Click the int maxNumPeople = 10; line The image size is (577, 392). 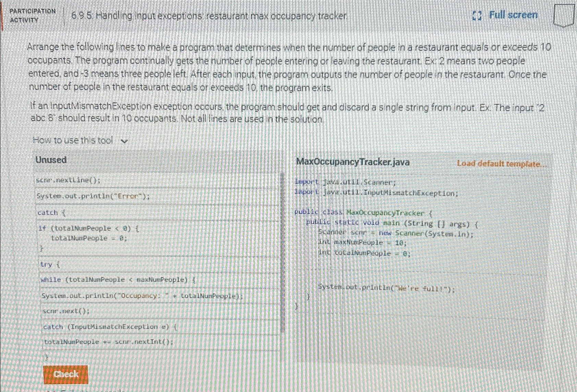tap(362, 243)
